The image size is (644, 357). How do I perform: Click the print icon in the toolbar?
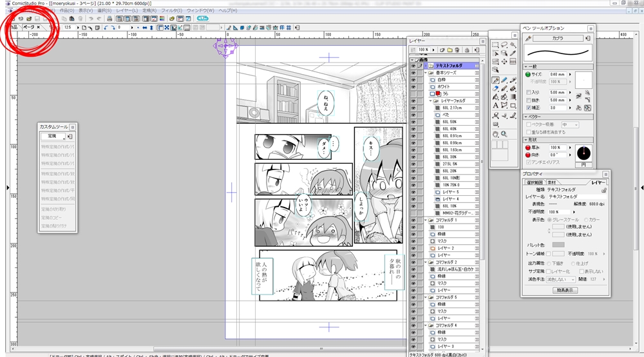[x=109, y=19]
